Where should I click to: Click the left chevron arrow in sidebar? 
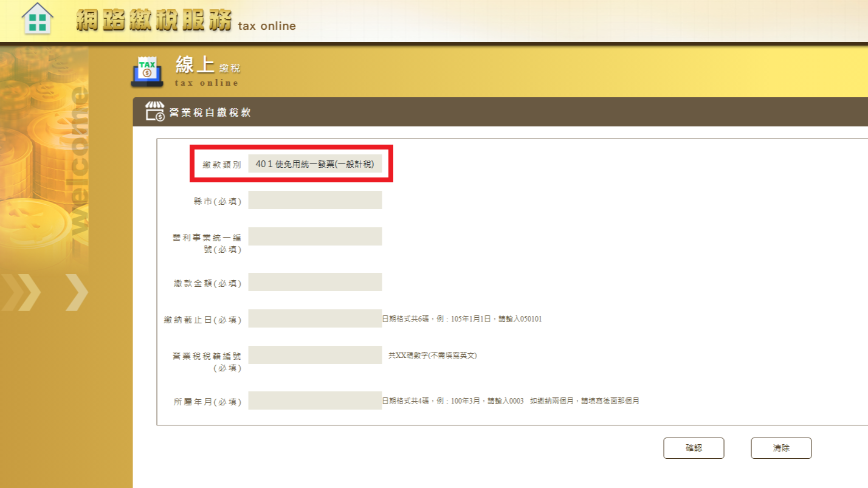point(21,292)
